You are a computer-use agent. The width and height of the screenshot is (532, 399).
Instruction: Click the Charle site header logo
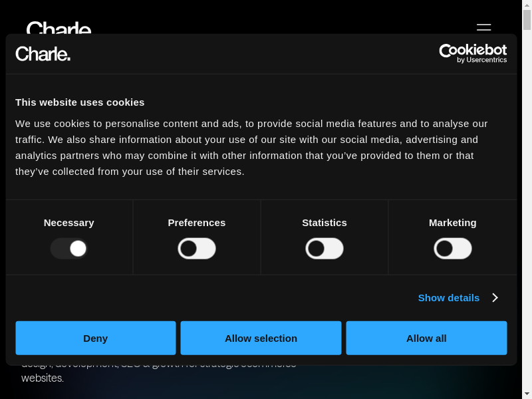click(x=59, y=28)
